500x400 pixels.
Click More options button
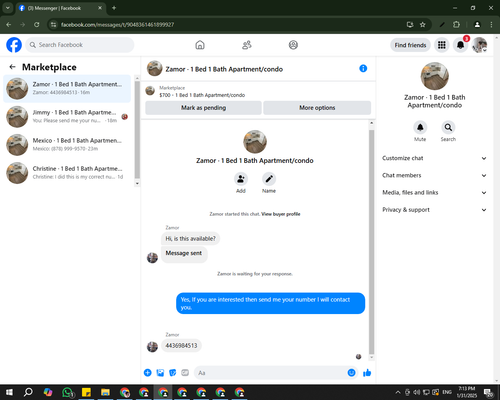point(317,108)
